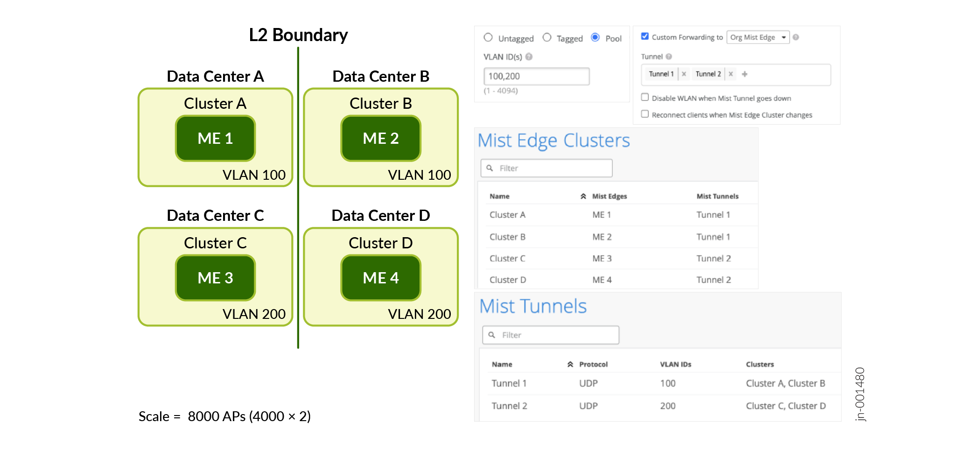This screenshot has width=980, height=451.
Task: Select the Untagged radio button
Action: pos(488,37)
